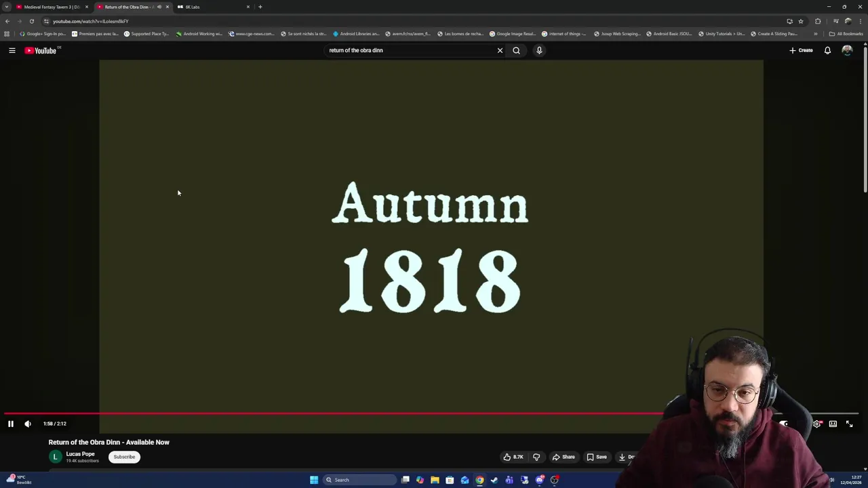Open the YouTube guide hamburger menu
The width and height of the screenshot is (868, 488).
tap(12, 50)
